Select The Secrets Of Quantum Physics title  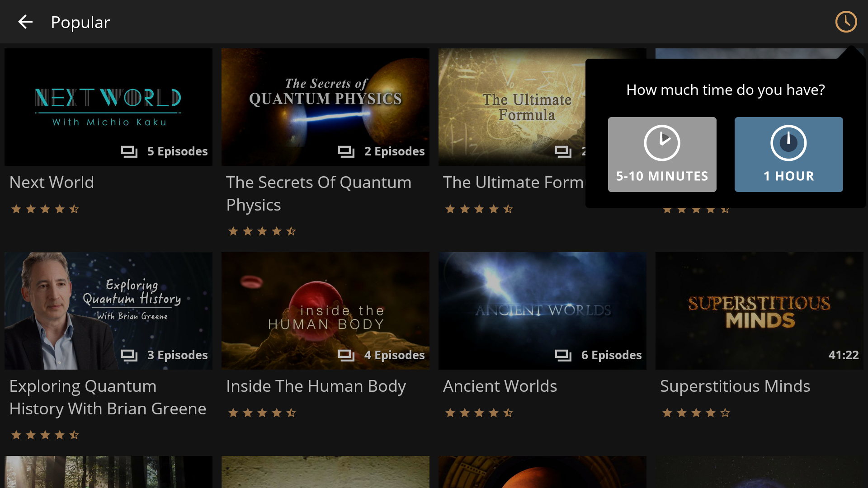[x=319, y=194]
